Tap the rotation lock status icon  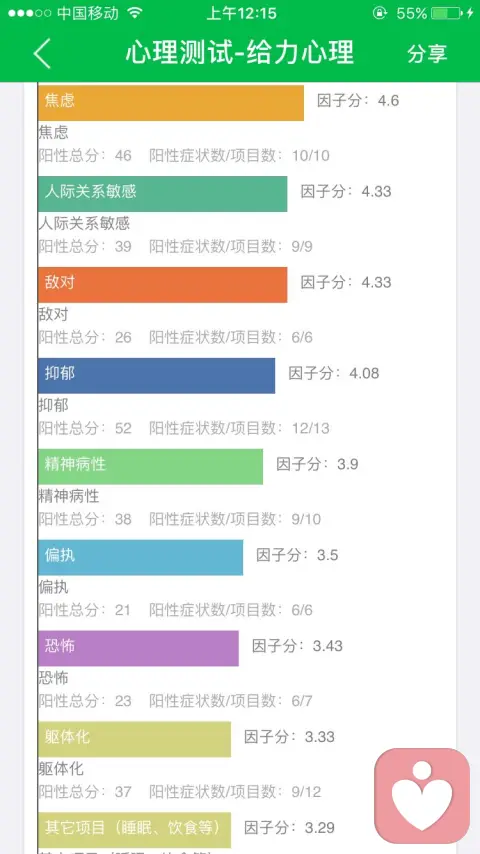pyautogui.click(x=380, y=13)
